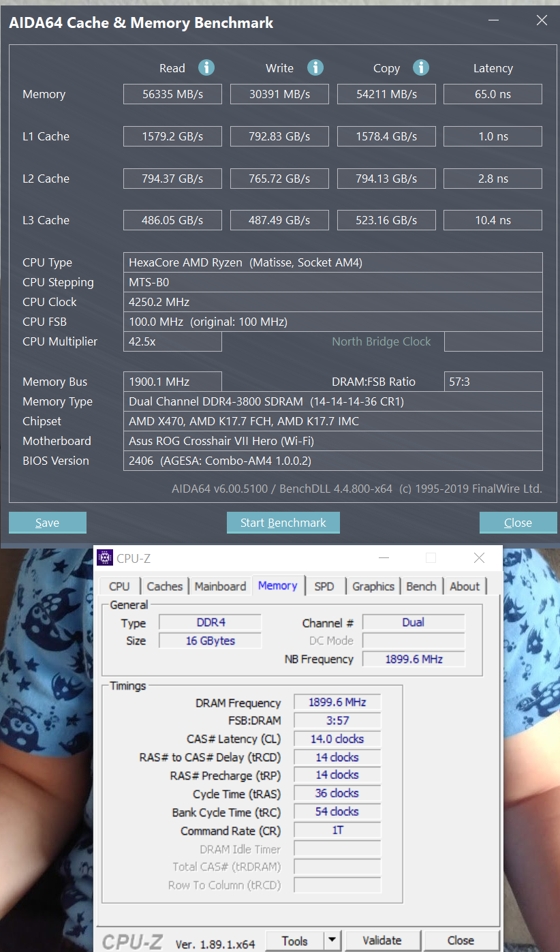The width and height of the screenshot is (560, 952).
Task: Click the L1 Cache Write 792.83 GB/s
Action: [x=279, y=136]
